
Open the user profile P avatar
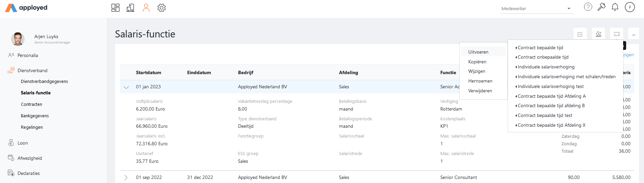[630, 7]
